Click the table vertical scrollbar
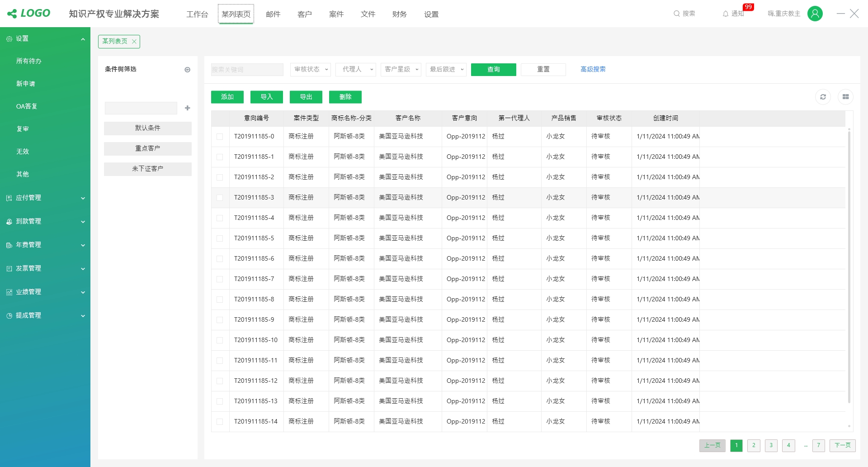This screenshot has width=868, height=467. pos(849,266)
